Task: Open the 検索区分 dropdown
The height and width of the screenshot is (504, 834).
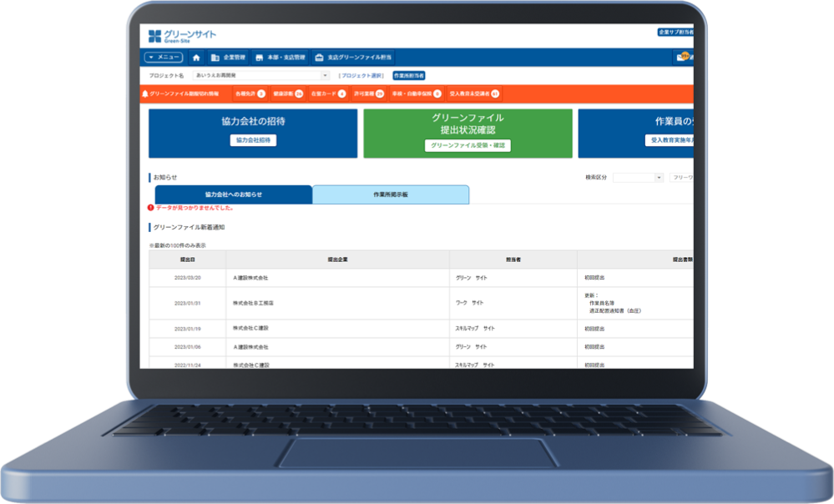Action: click(x=659, y=178)
